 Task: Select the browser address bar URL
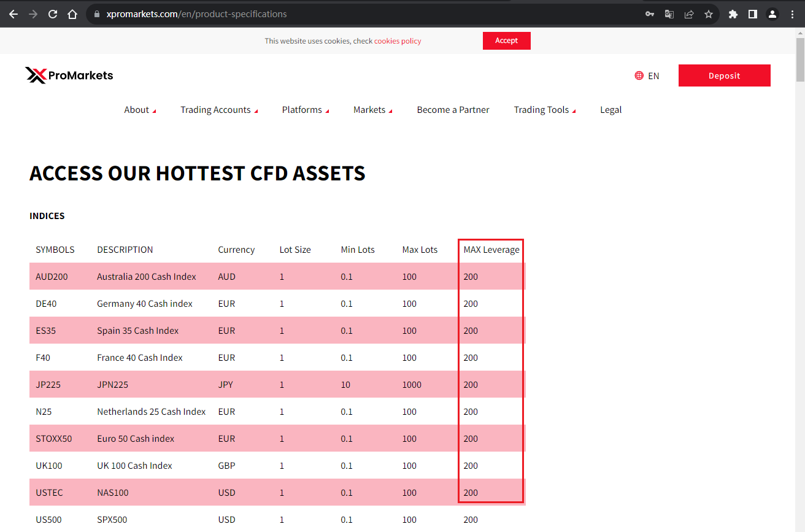tap(196, 14)
